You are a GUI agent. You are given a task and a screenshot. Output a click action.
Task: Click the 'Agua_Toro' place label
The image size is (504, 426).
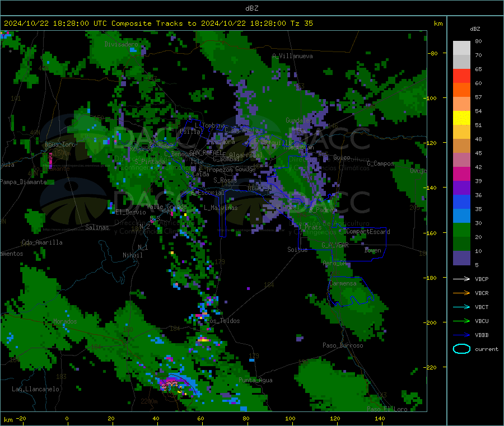pos(60,144)
